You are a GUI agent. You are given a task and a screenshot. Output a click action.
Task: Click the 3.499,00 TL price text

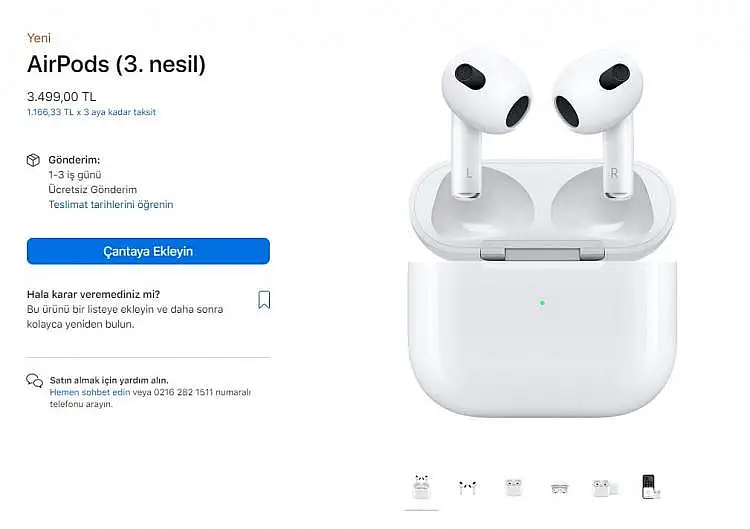[62, 97]
